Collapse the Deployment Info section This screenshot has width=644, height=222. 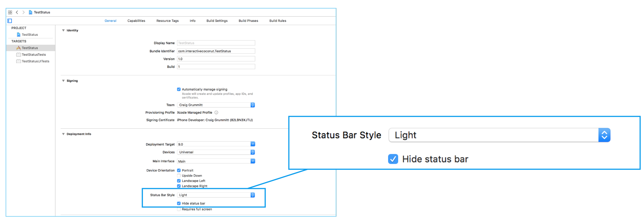(63, 134)
